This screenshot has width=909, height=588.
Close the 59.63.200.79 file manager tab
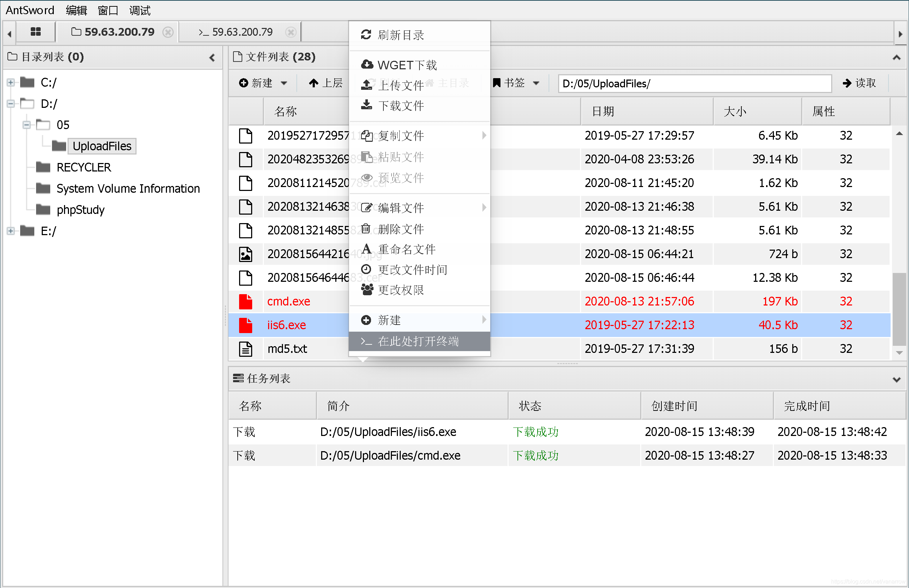tap(168, 32)
